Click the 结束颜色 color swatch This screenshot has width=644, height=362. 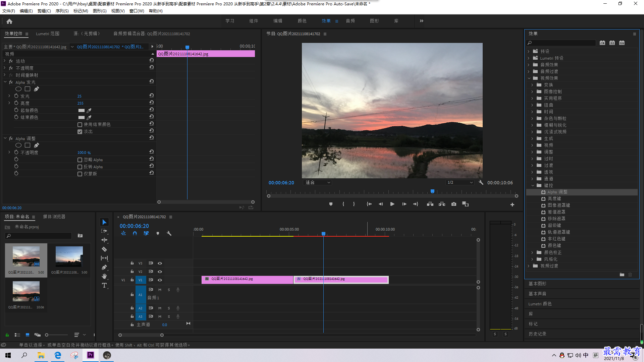tap(81, 117)
